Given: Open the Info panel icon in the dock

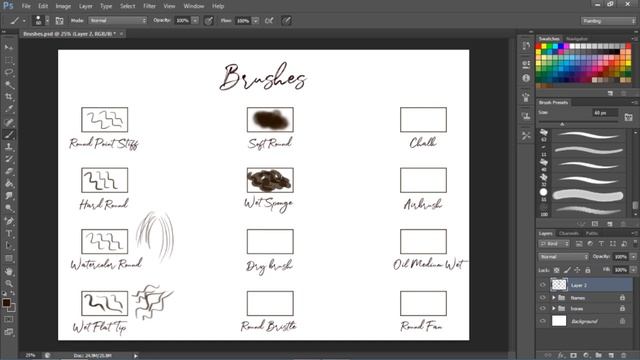Looking at the screenshot, I should point(526,78).
